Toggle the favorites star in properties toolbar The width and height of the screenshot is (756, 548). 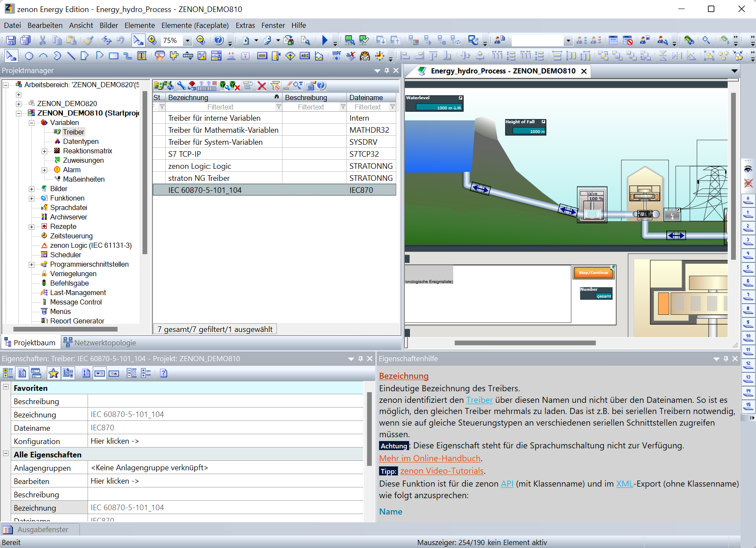point(53,373)
